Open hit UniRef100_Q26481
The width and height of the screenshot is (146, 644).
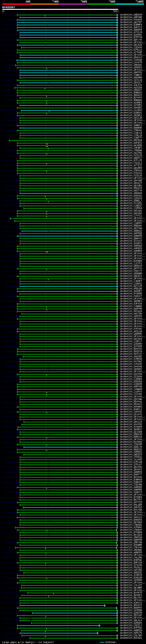click(x=131, y=35)
